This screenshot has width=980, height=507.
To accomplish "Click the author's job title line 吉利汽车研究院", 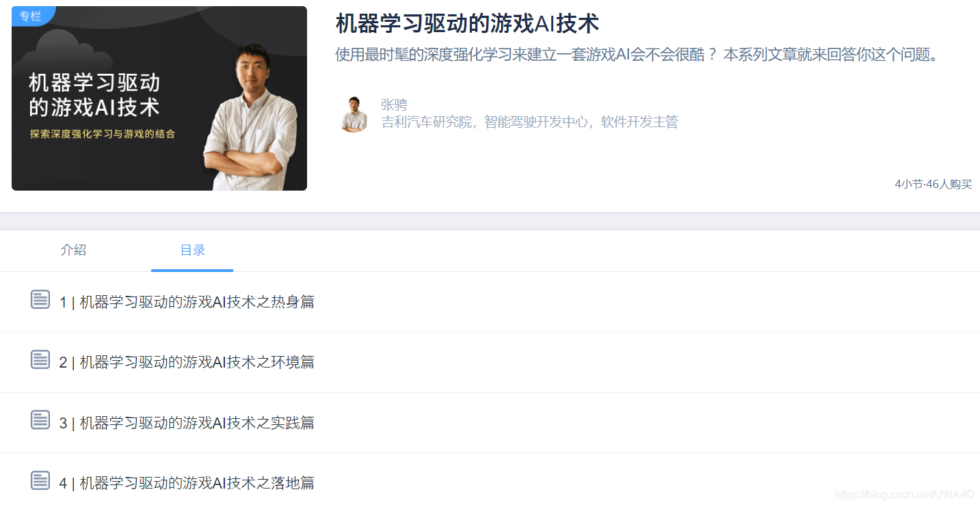I will [529, 122].
